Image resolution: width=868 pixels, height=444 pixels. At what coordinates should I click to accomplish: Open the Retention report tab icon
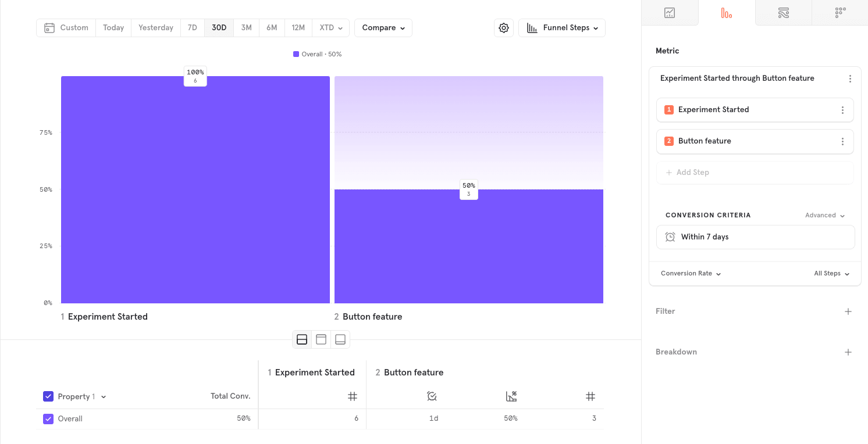coord(839,13)
